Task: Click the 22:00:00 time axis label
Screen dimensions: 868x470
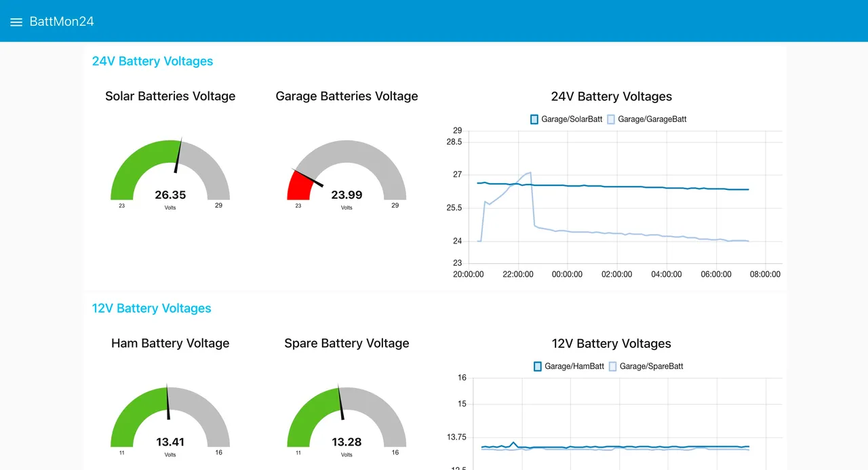Action: coord(517,275)
